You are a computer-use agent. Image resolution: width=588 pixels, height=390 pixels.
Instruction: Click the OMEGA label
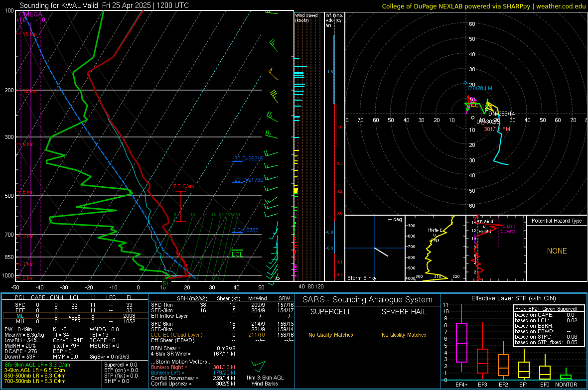(x=30, y=14)
